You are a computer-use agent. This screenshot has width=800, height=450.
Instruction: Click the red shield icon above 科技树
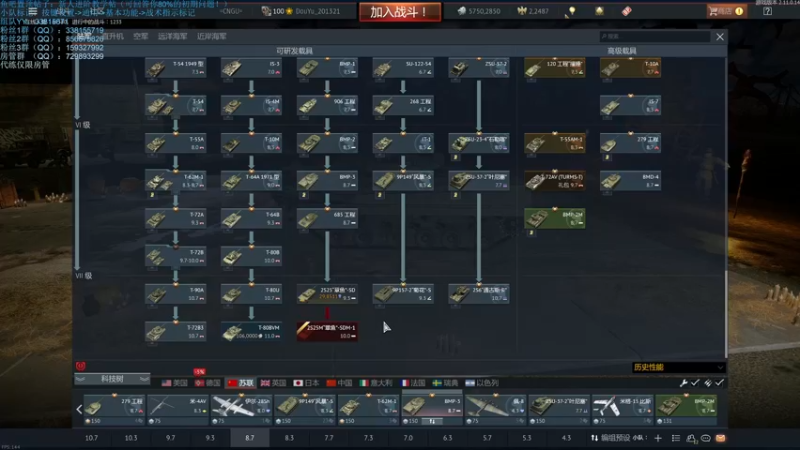pos(81,366)
